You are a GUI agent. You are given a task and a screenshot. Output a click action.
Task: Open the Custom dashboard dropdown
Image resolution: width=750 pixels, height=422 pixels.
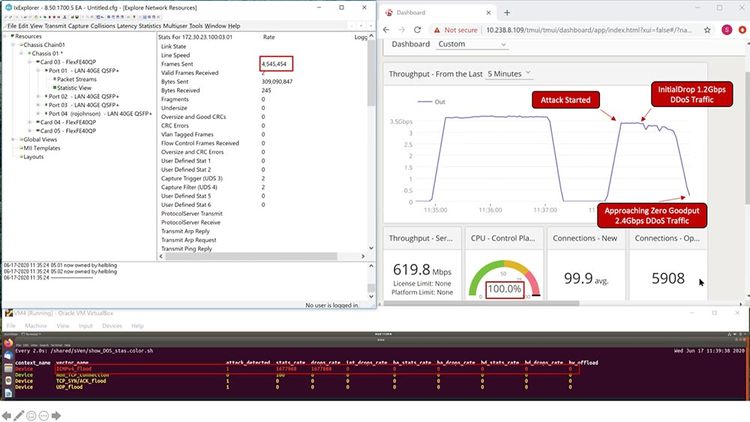[x=472, y=44]
